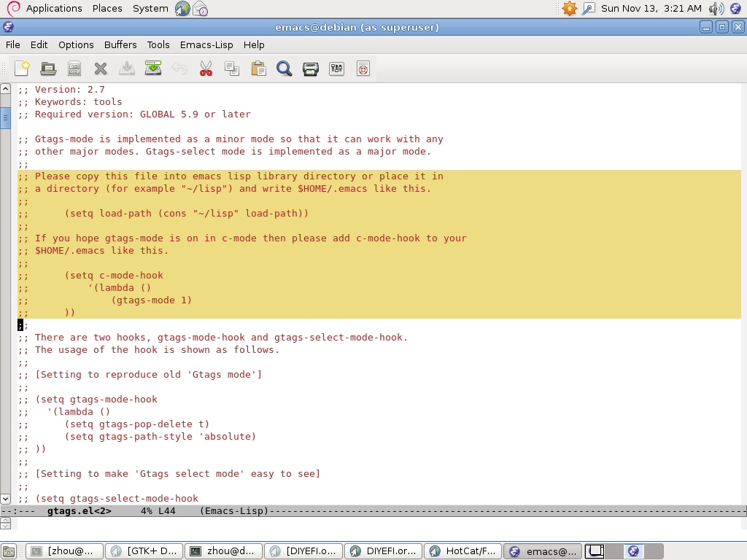Image resolution: width=747 pixels, height=560 pixels.
Task: Search with the magnifying glass icon
Action: click(284, 69)
